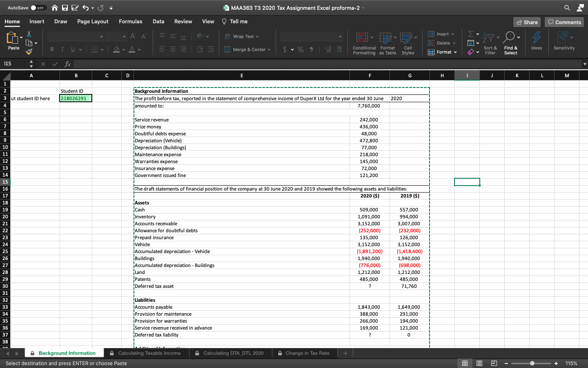Viewport: 588px width, 368px height.
Task: Click the Percent Style icon
Action: point(301,49)
